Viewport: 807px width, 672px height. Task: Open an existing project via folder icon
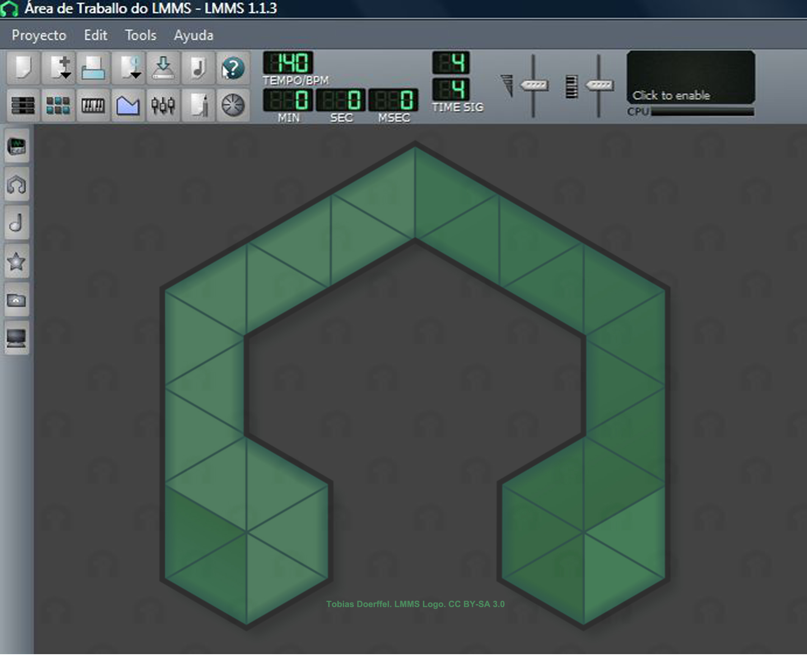click(x=93, y=68)
